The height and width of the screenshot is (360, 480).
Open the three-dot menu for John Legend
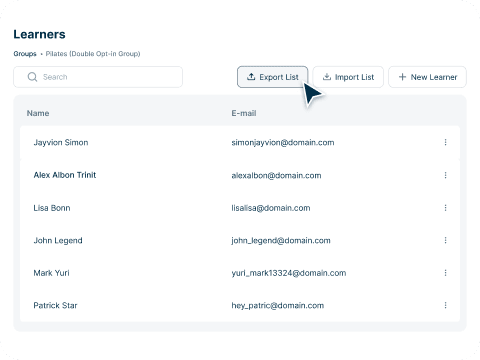click(x=445, y=240)
